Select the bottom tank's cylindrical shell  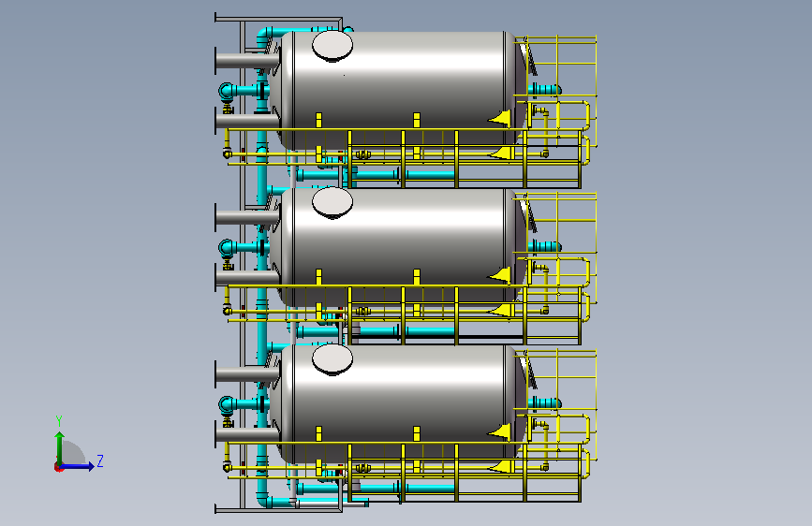click(399, 402)
